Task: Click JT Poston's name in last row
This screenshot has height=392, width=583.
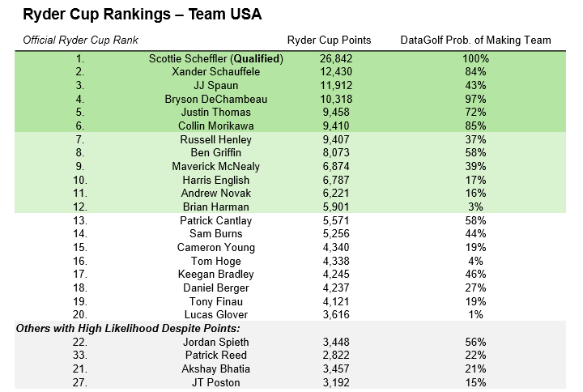Action: pyautogui.click(x=216, y=383)
